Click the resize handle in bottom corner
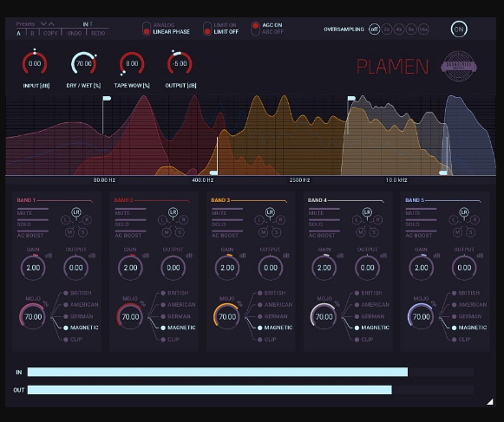Viewport: 504px width, 422px height. pos(489,401)
